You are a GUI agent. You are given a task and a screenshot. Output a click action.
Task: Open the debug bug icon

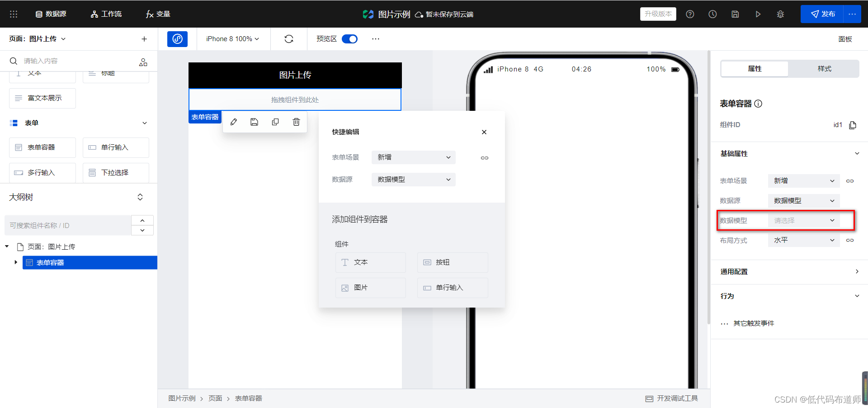[x=780, y=14]
